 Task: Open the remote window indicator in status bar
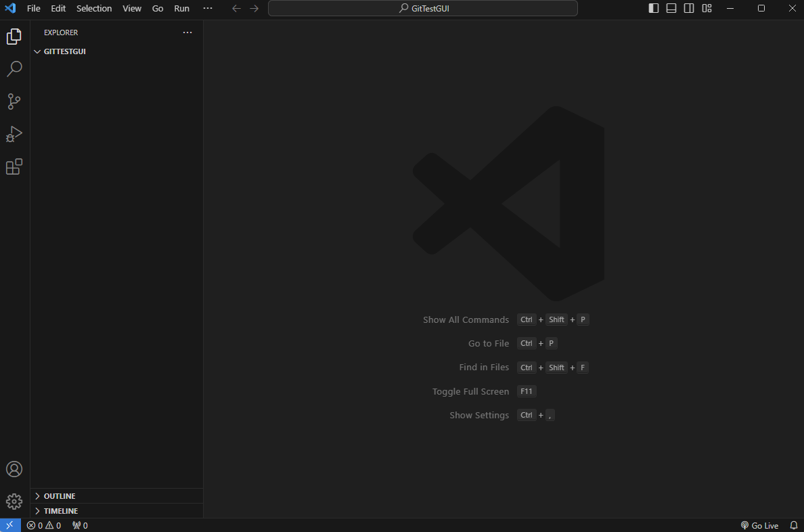[10, 525]
